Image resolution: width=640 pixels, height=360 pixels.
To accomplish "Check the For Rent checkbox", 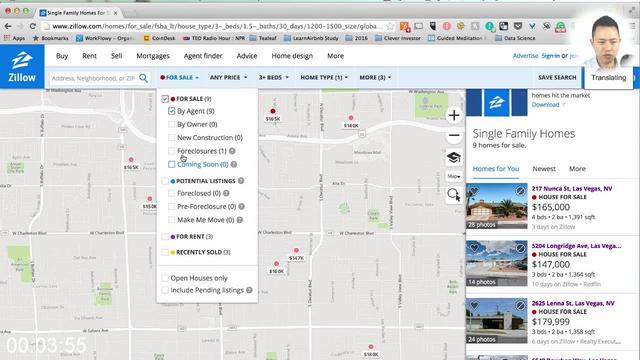I will (165, 237).
